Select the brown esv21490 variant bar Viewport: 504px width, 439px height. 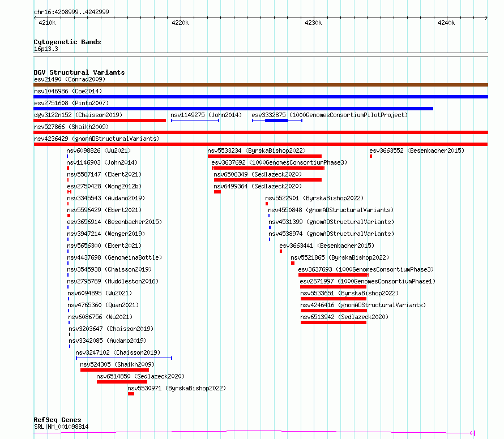(260, 85)
